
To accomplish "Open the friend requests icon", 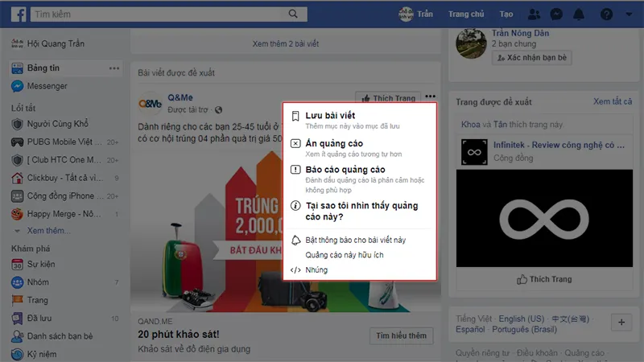I will point(534,14).
